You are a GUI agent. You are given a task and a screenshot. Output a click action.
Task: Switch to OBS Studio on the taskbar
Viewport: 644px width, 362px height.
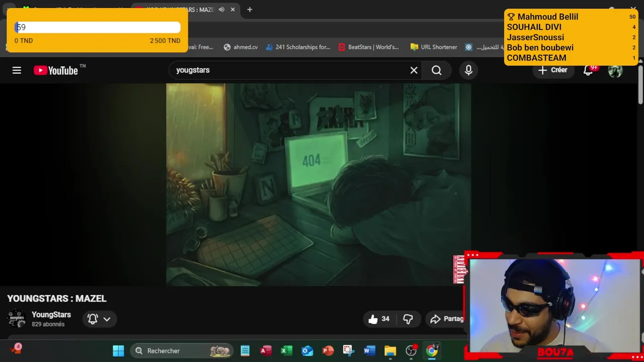pyautogui.click(x=411, y=351)
